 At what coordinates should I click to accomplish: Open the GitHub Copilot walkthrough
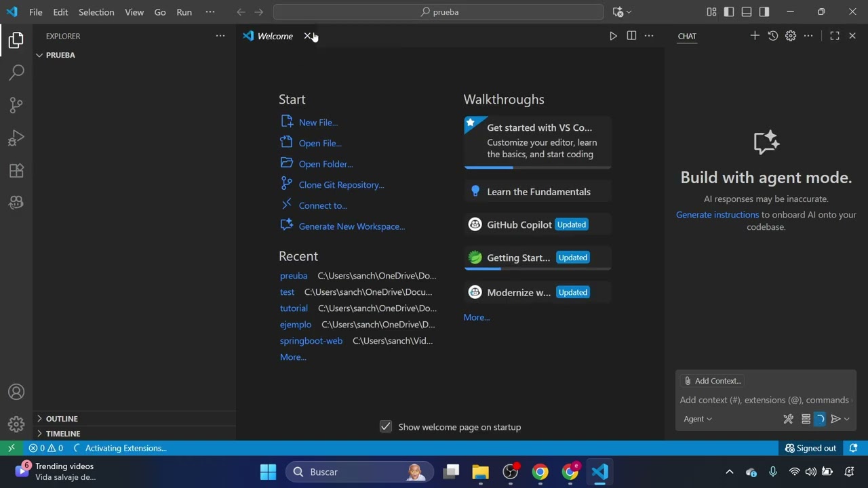(538, 224)
